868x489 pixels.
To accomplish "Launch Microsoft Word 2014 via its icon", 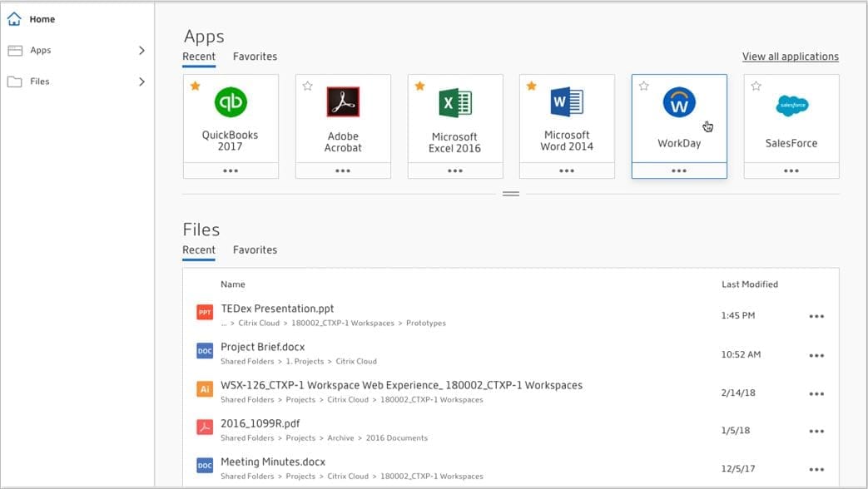I will tap(567, 101).
